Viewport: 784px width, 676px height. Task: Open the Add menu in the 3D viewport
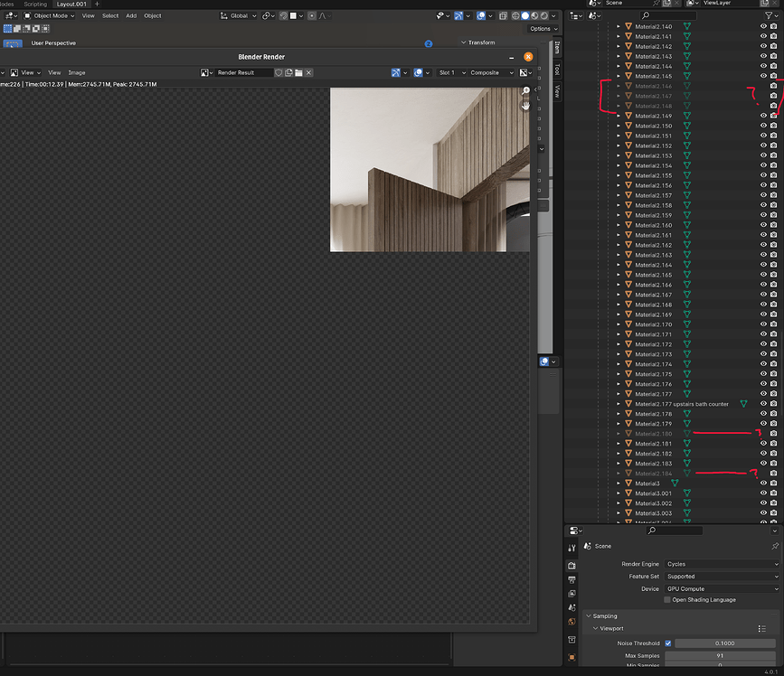(x=131, y=15)
